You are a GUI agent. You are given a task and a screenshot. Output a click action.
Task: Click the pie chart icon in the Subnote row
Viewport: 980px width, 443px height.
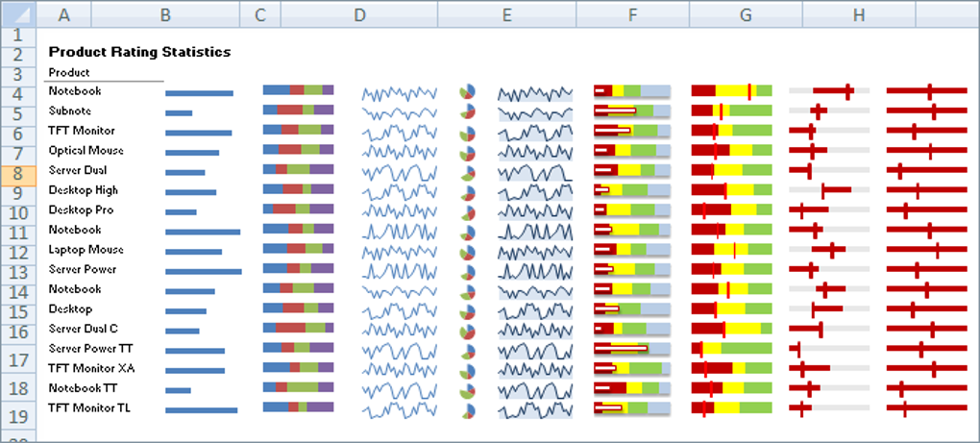tap(468, 112)
